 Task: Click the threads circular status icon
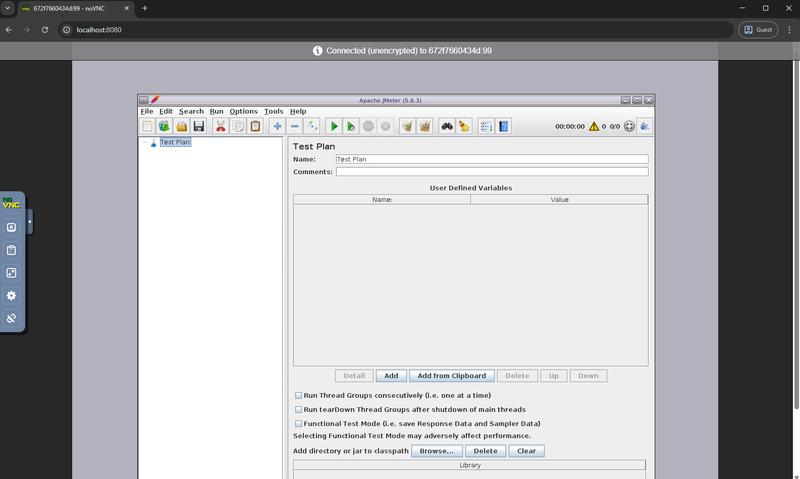point(629,127)
